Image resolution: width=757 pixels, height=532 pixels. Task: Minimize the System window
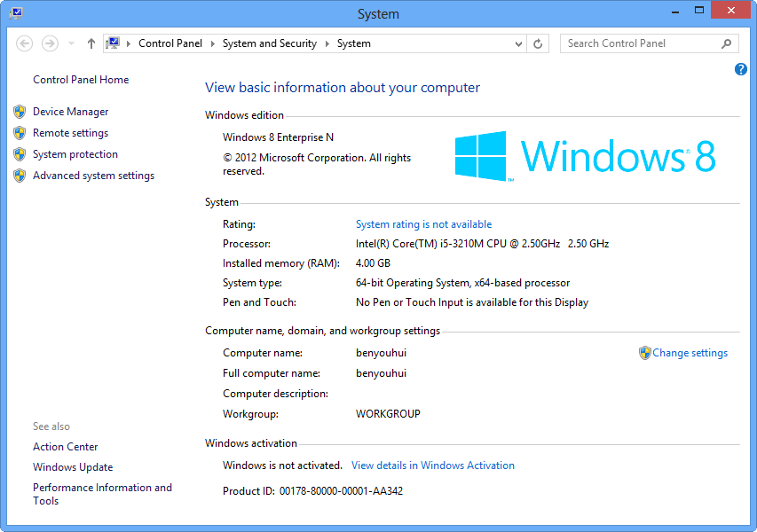coord(675,12)
